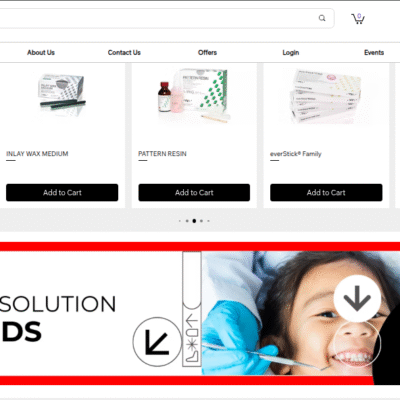Image resolution: width=400 pixels, height=400 pixels.
Task: Add Pattern Resin to cart
Action: pyautogui.click(x=194, y=192)
